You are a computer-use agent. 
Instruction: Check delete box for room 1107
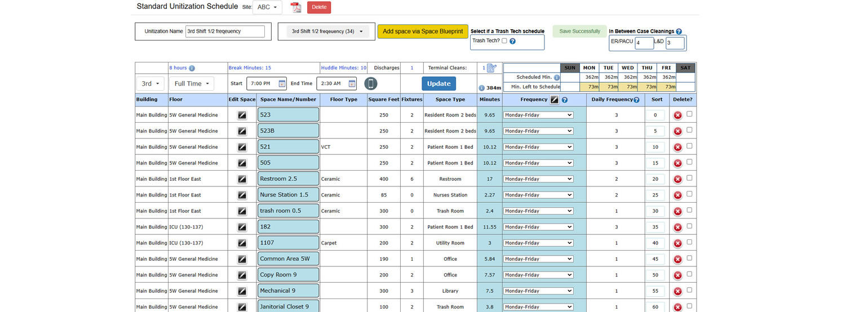pyautogui.click(x=689, y=242)
